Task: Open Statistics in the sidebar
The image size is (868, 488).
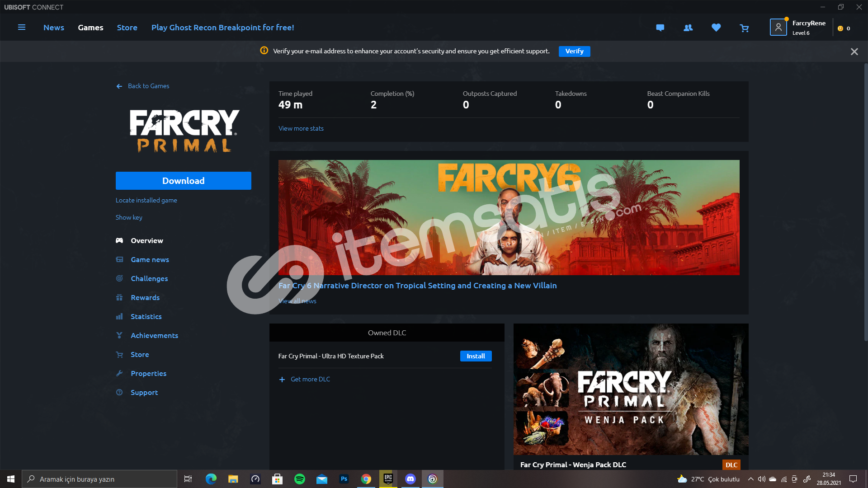Action: pyautogui.click(x=146, y=316)
